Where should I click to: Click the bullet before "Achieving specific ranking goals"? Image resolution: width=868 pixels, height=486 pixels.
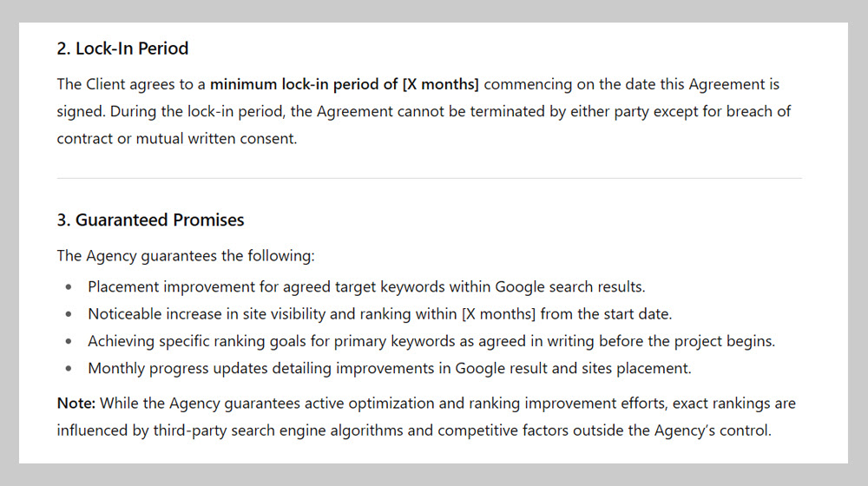[x=68, y=342]
